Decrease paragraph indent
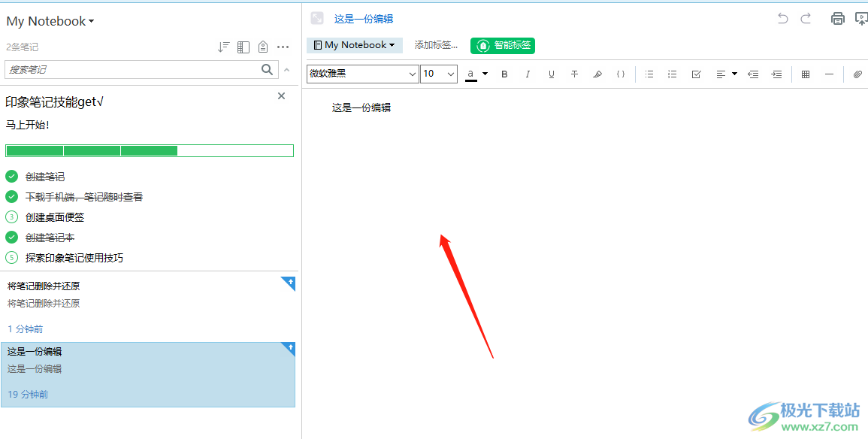 click(753, 74)
